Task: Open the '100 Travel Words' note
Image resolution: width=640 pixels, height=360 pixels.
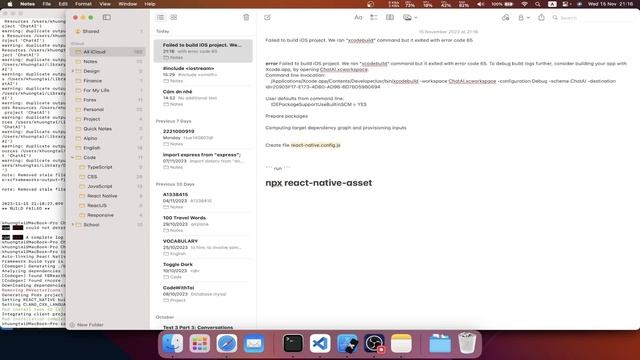Action: (x=203, y=224)
